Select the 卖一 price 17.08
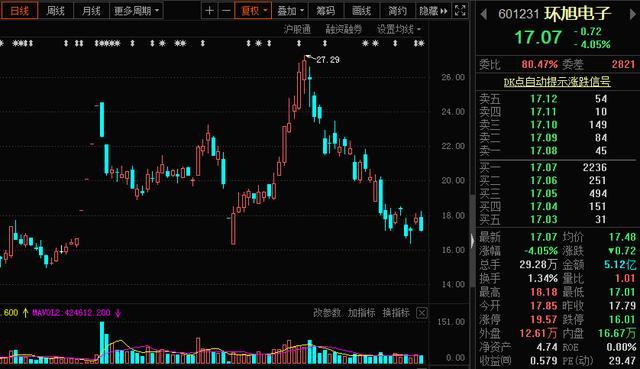640x369 pixels. click(544, 151)
